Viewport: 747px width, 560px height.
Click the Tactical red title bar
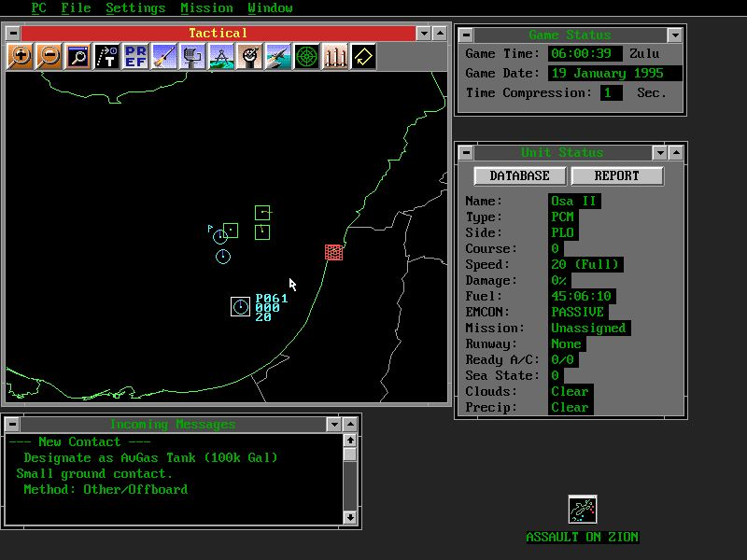point(218,34)
